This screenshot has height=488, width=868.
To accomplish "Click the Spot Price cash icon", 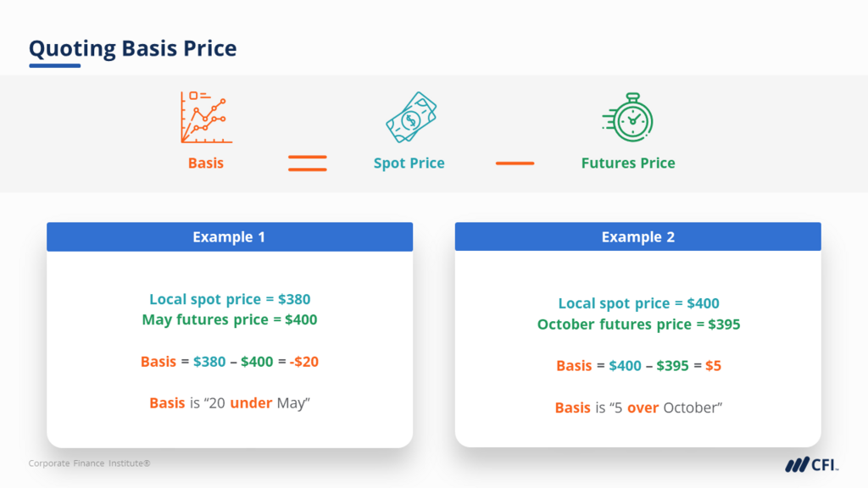I will click(x=410, y=117).
